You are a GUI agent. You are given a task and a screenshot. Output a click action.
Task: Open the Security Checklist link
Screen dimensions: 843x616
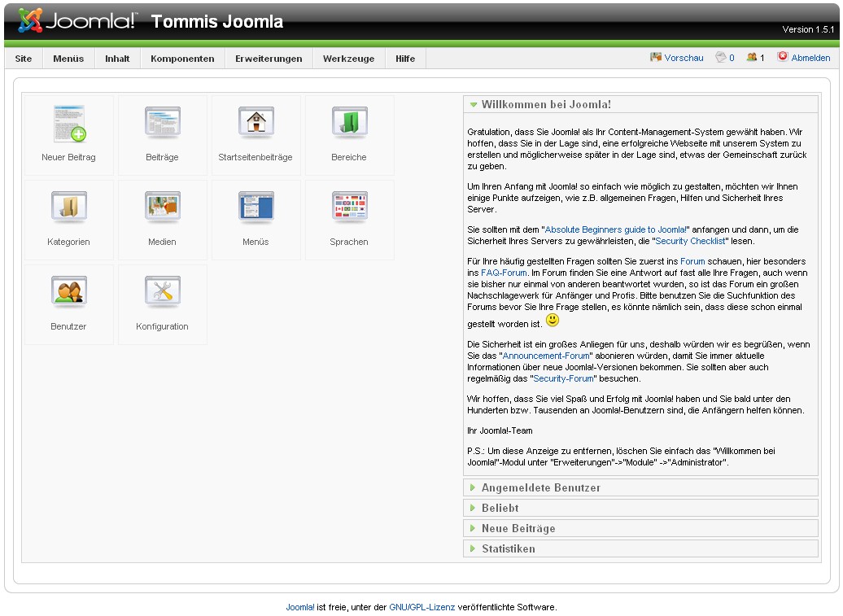point(689,241)
